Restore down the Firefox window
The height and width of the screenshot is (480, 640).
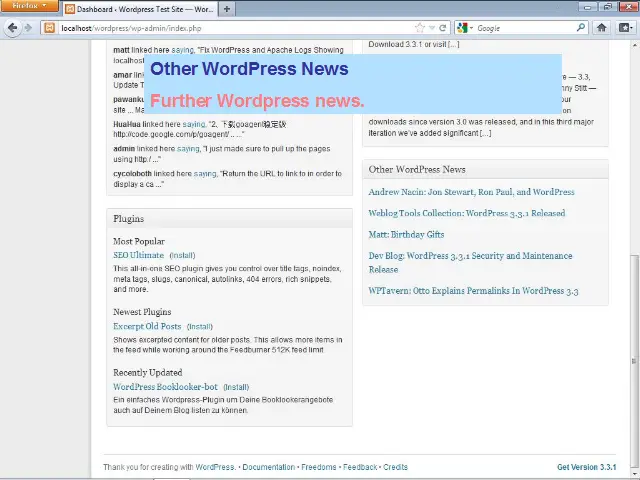(608, 7)
